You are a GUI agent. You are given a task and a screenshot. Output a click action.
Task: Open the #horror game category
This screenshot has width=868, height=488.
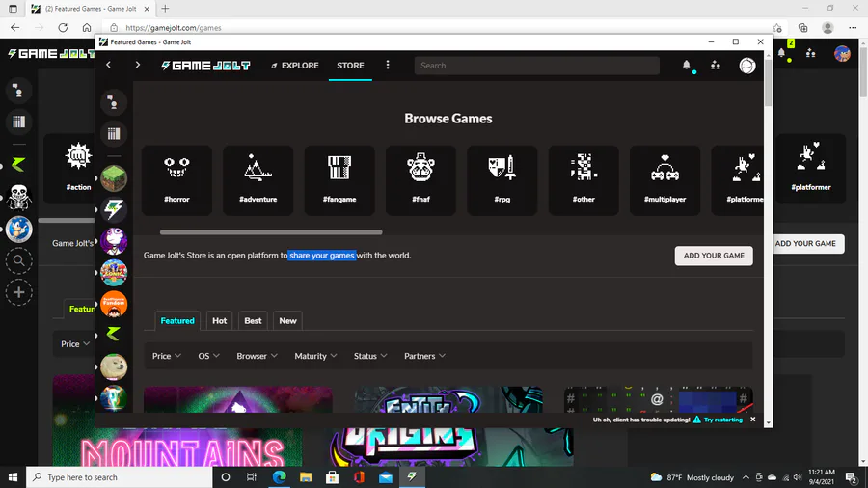pos(176,179)
